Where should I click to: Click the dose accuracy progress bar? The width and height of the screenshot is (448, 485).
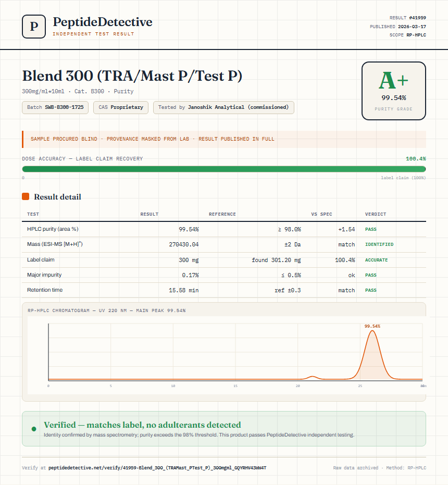point(223,169)
